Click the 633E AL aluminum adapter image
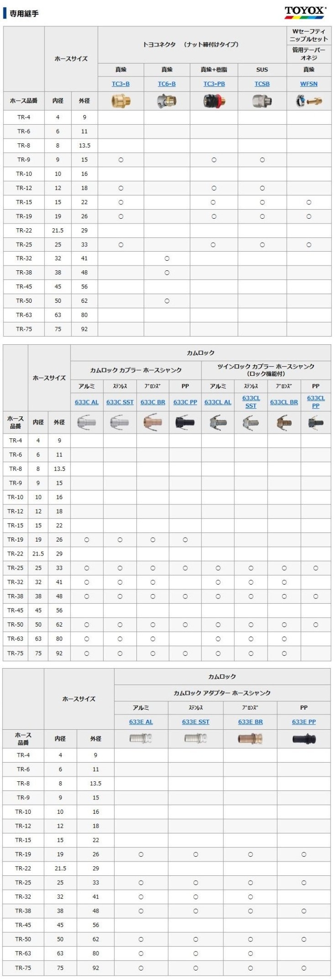Viewport: 334px width, 980px height. coord(141,739)
